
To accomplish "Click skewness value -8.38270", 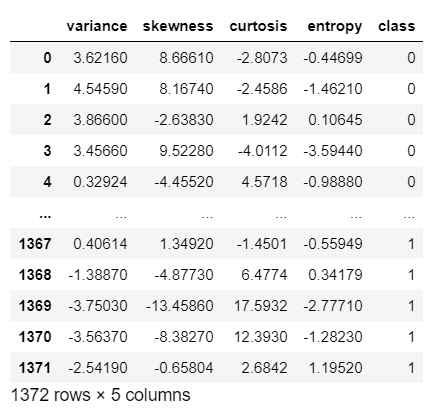I will tap(184, 337).
